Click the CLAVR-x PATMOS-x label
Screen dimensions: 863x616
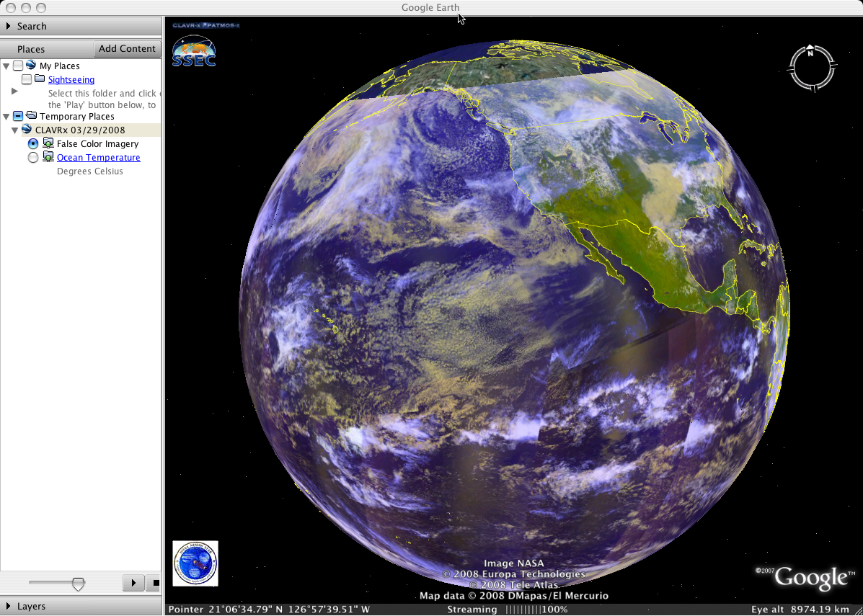point(206,25)
